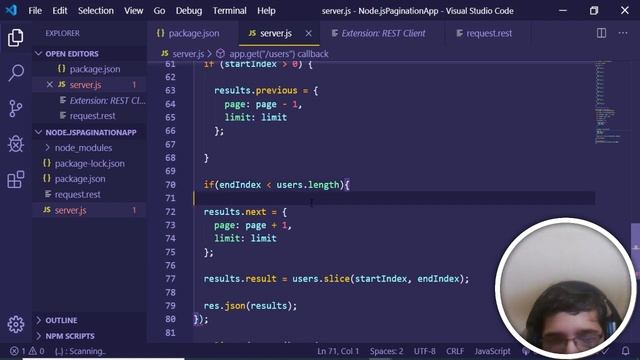Click line number 77 in gutter
This screenshot has width=640, height=360.
coord(171,279)
